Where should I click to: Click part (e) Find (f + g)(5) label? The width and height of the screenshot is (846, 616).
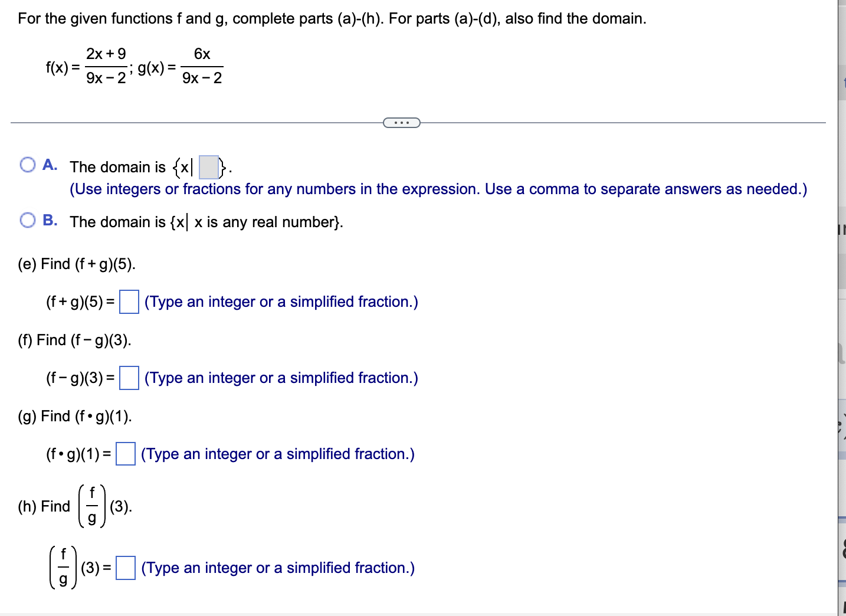click(x=76, y=264)
